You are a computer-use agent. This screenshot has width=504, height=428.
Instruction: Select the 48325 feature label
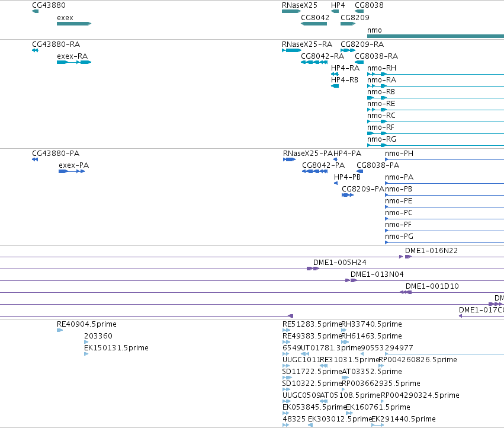click(294, 419)
